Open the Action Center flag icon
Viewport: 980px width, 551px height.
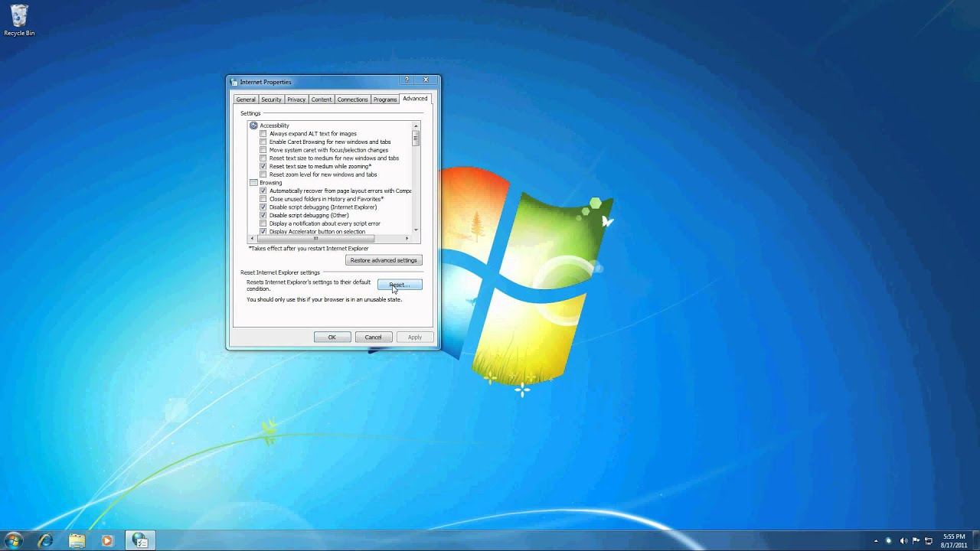(x=916, y=541)
